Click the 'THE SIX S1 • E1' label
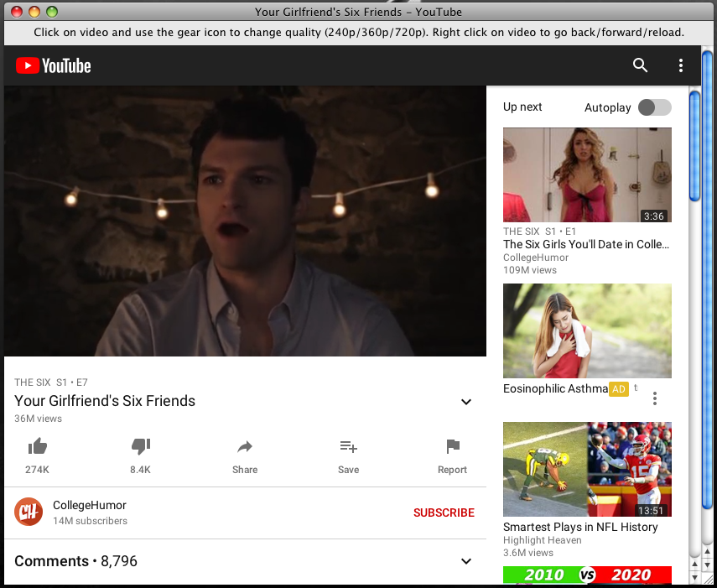 coord(539,232)
